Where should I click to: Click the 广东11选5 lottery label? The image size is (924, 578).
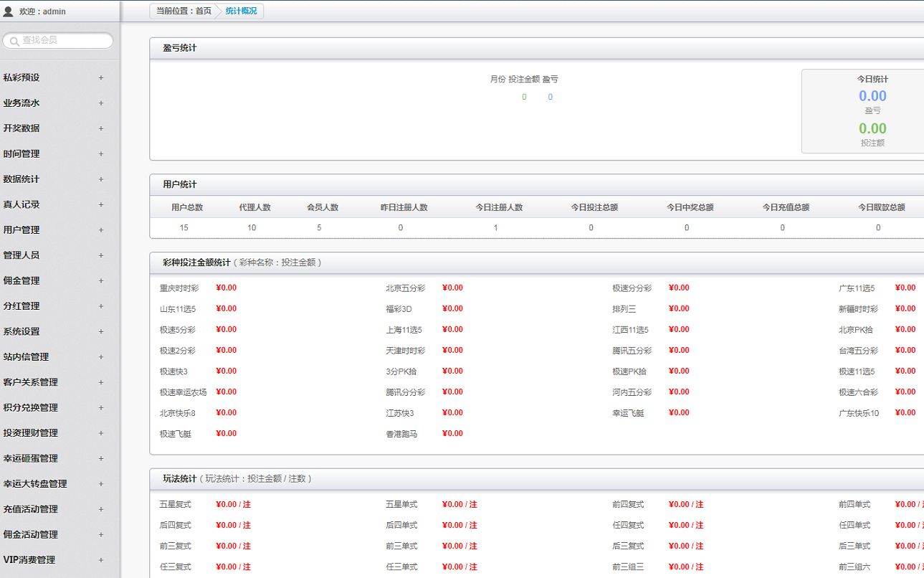[857, 288]
